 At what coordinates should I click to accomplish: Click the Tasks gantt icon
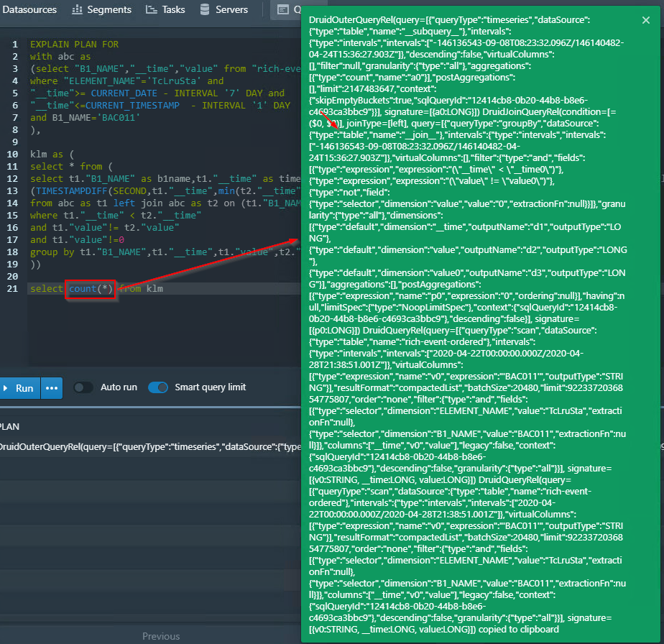[x=151, y=9]
